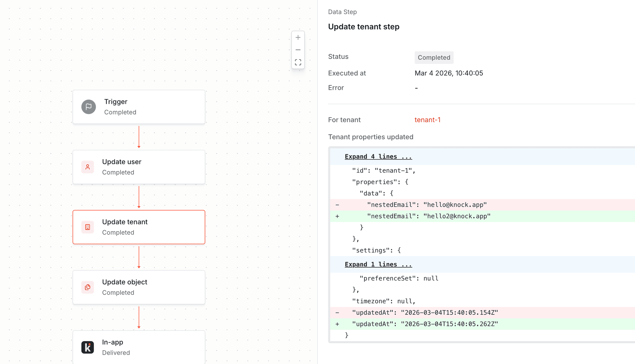Image resolution: width=635 pixels, height=364 pixels.
Task: Select the Update object step node
Action: [139, 287]
